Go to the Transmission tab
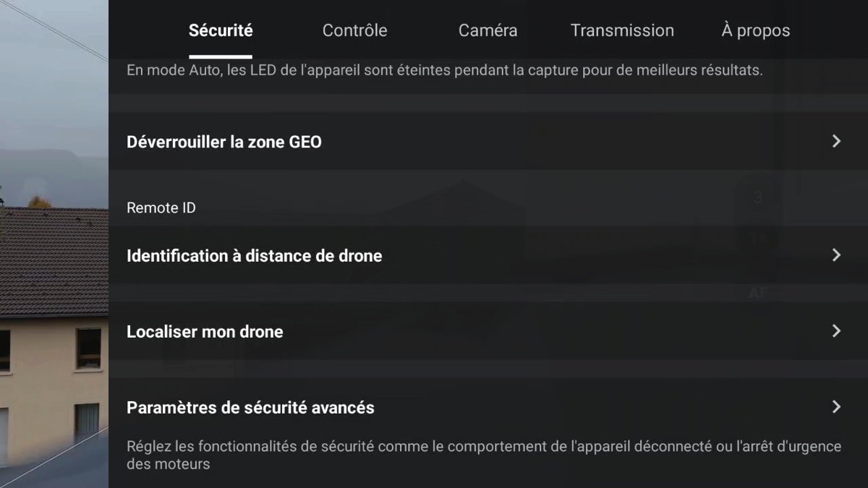This screenshot has width=868, height=488. (x=622, y=30)
